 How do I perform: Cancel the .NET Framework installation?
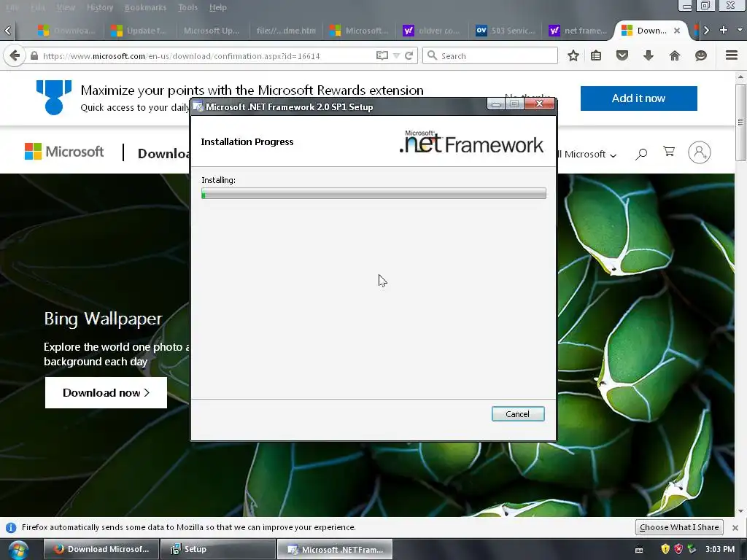tap(517, 414)
